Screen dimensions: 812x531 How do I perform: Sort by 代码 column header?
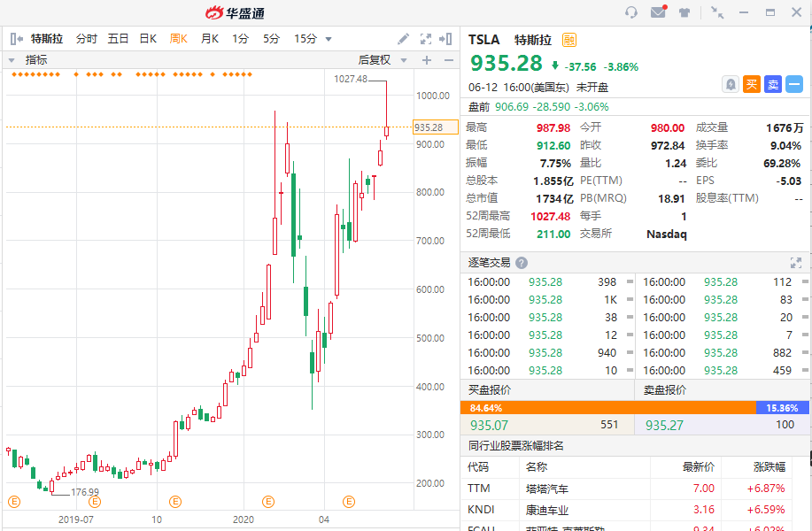click(x=478, y=466)
